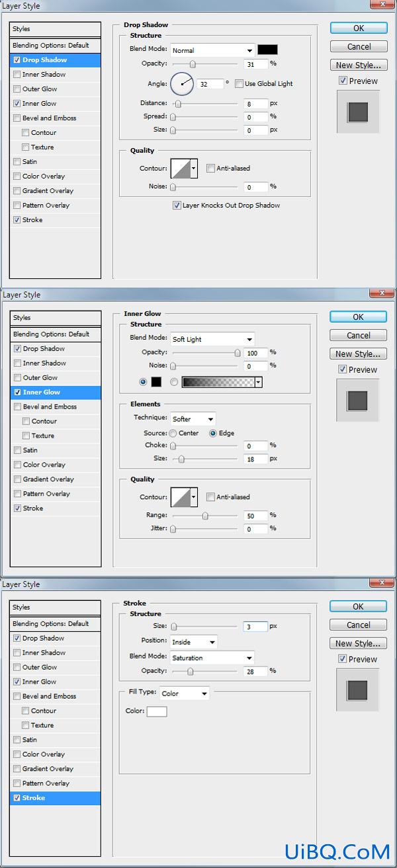Click the Stroke Opacity slider handle
The width and height of the screenshot is (397, 868).
[x=191, y=671]
